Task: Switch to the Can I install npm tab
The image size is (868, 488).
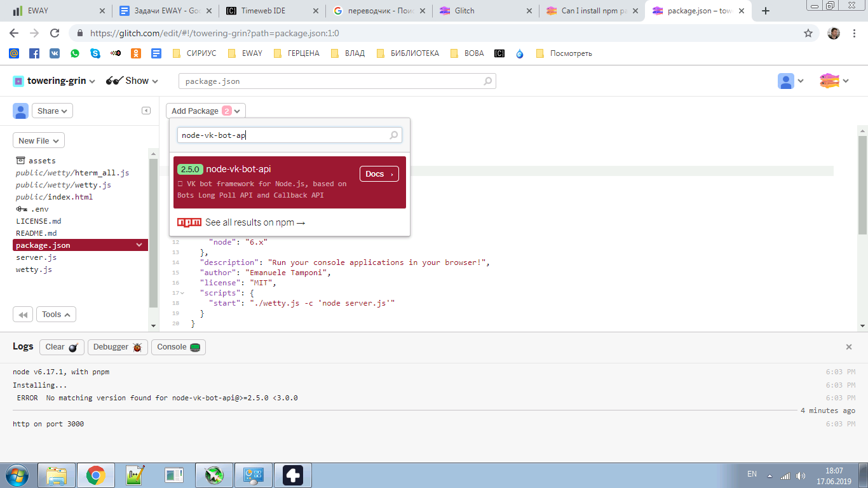Action: point(593,11)
